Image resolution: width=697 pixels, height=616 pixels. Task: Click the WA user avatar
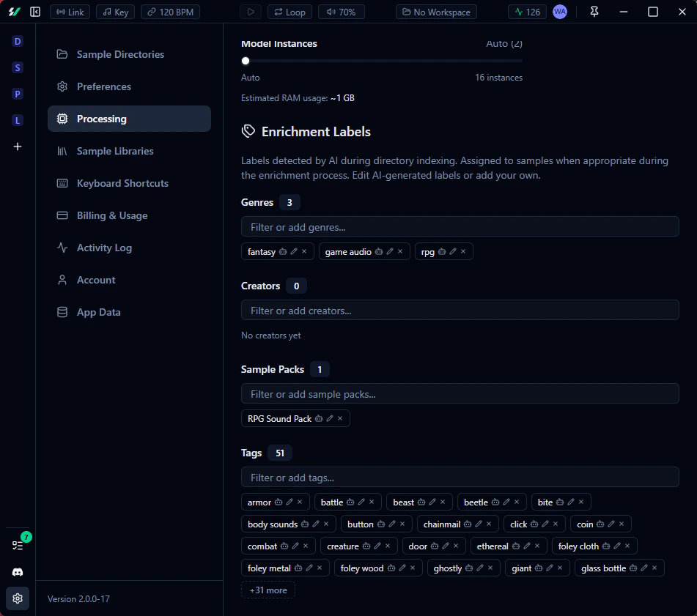pyautogui.click(x=559, y=11)
